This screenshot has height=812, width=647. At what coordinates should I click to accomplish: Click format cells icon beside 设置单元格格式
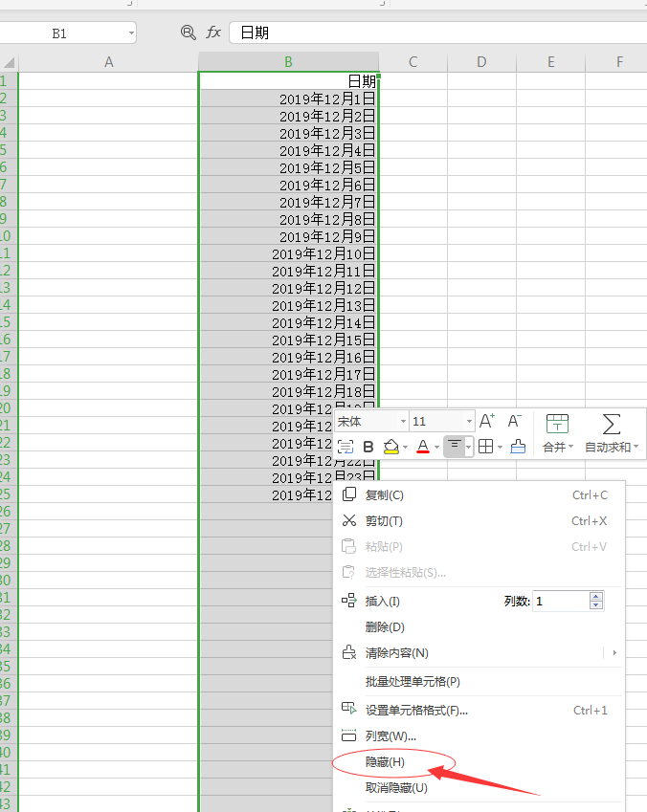click(349, 709)
